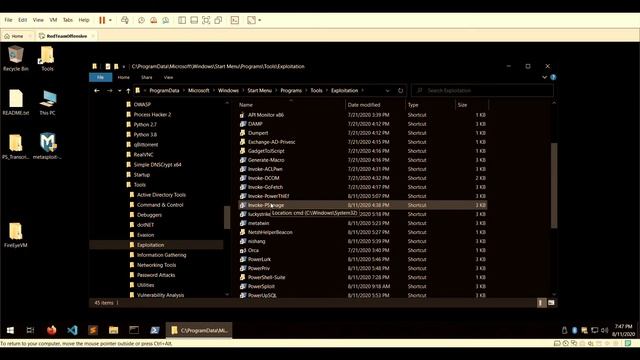Launch Sublime Text from the taskbar
The height and width of the screenshot is (360, 640).
[93, 330]
